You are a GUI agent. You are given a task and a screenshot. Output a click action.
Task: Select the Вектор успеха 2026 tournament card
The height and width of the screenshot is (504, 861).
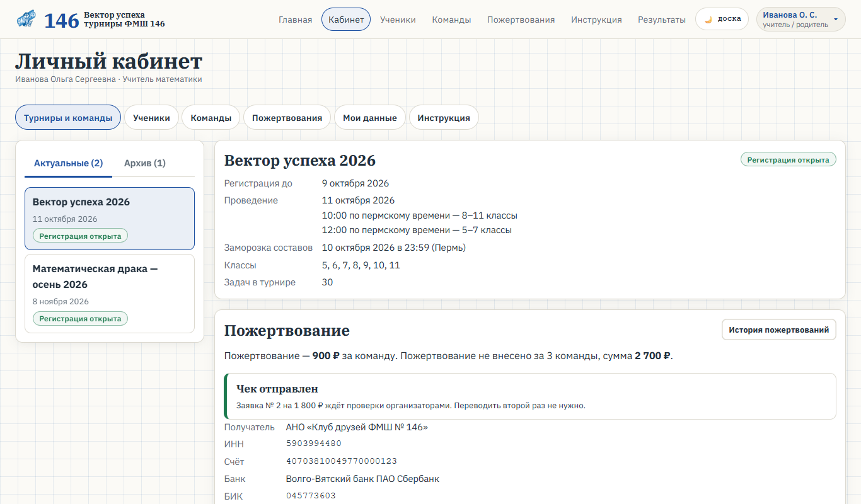[x=110, y=219]
